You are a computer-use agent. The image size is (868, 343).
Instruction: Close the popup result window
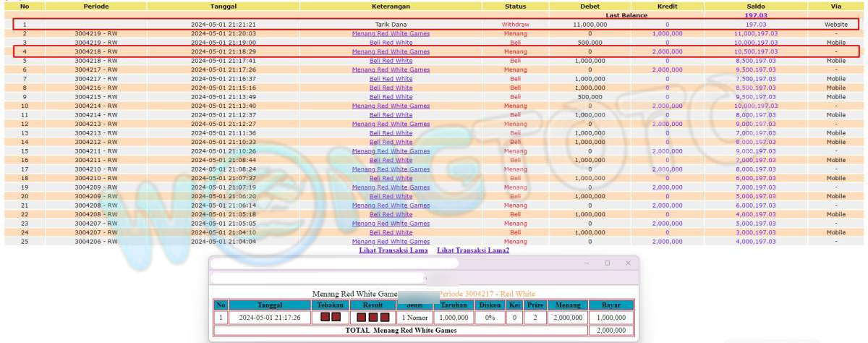tap(628, 263)
